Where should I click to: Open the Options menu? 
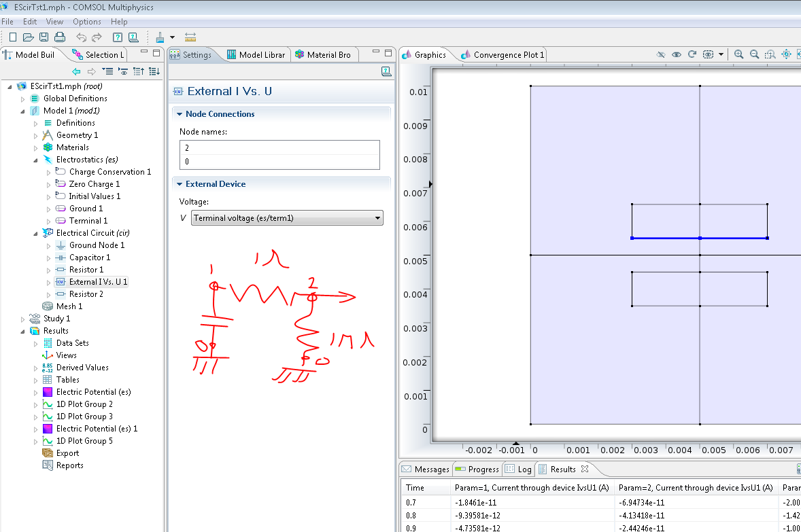[x=86, y=22]
